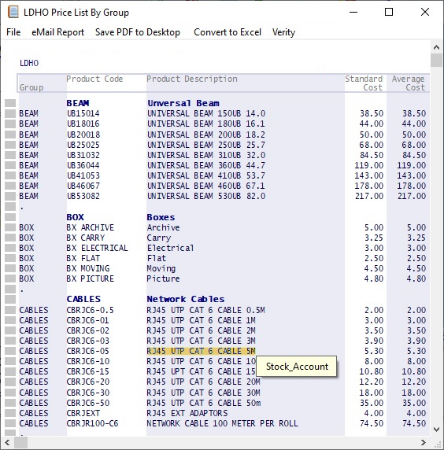Select product code BX PICTURE
444x450 pixels.
90,279
